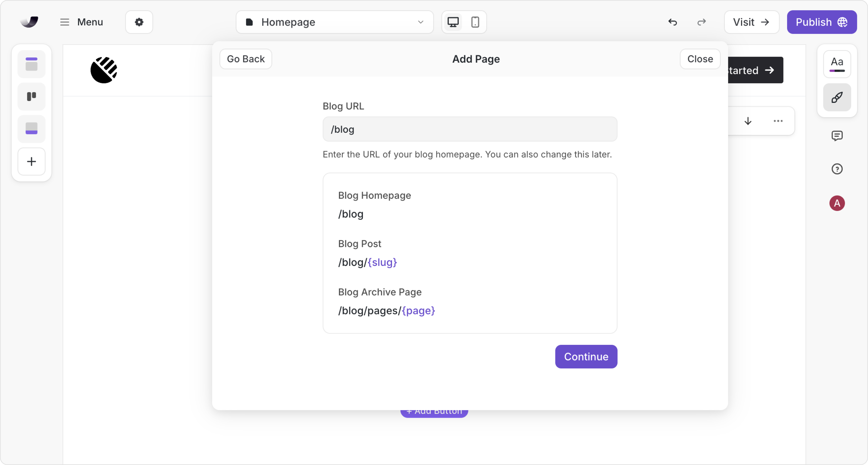Screen dimensions: 868x465
Task: Select the header section icon in left sidebar
Action: click(x=31, y=64)
